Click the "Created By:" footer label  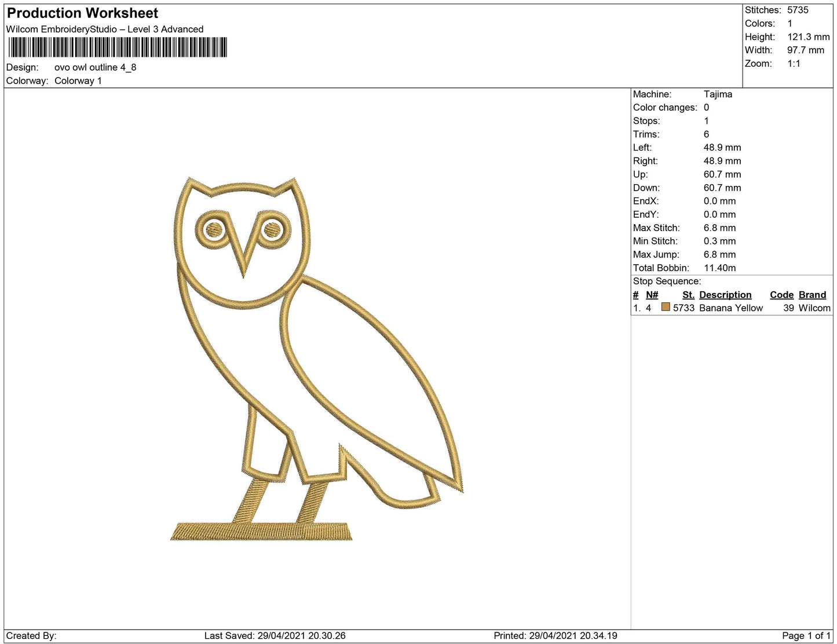coord(31,635)
